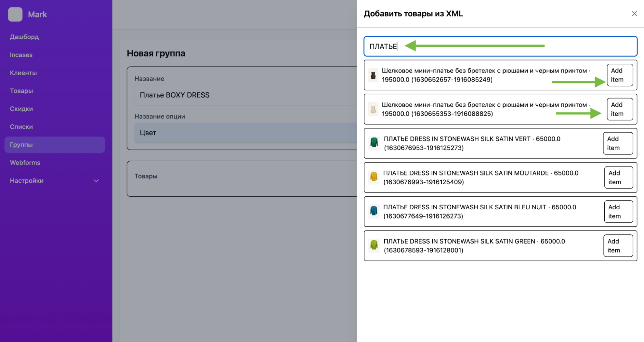This screenshot has height=342, width=644.
Task: Click the Название field with Платье BOXY DRESS
Action: pos(245,95)
